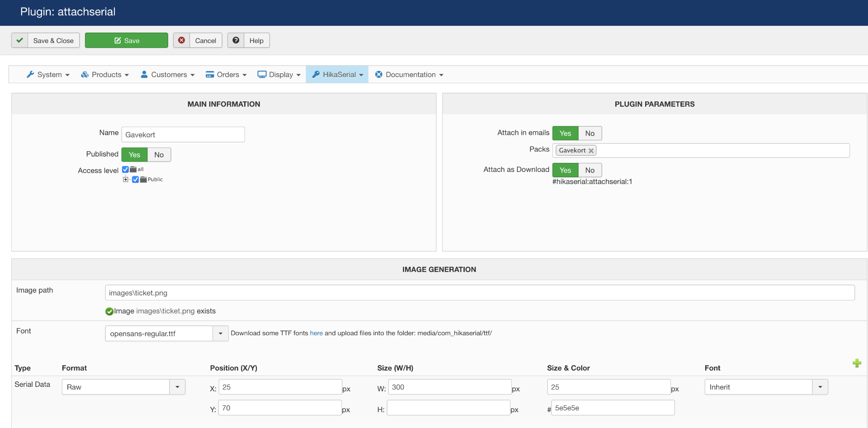
Task: Open the System menu
Action: [x=48, y=74]
